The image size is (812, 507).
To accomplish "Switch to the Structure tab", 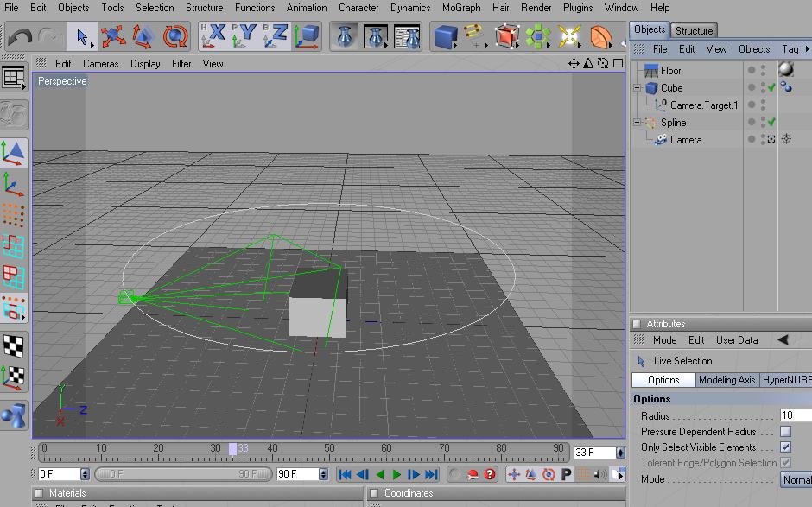I will pos(694,30).
